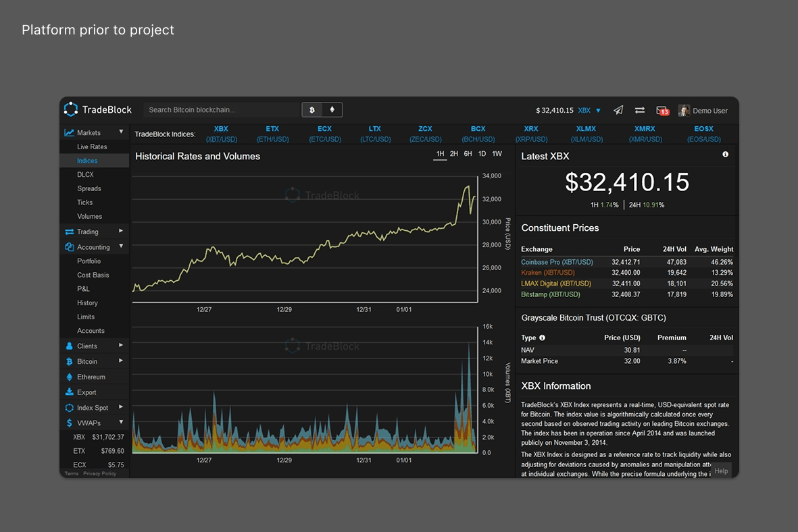Select the ECX (ETC/USD) index
The image size is (798, 532).
pos(325,134)
